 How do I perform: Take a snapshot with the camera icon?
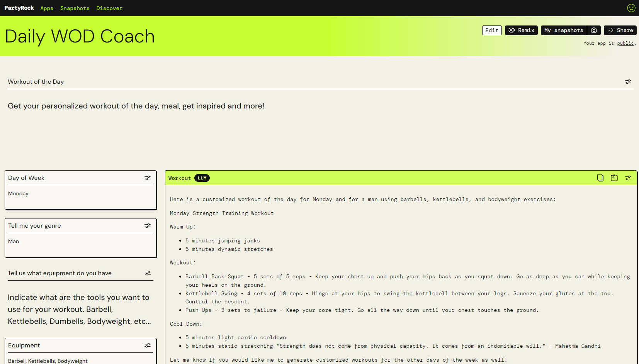(594, 30)
